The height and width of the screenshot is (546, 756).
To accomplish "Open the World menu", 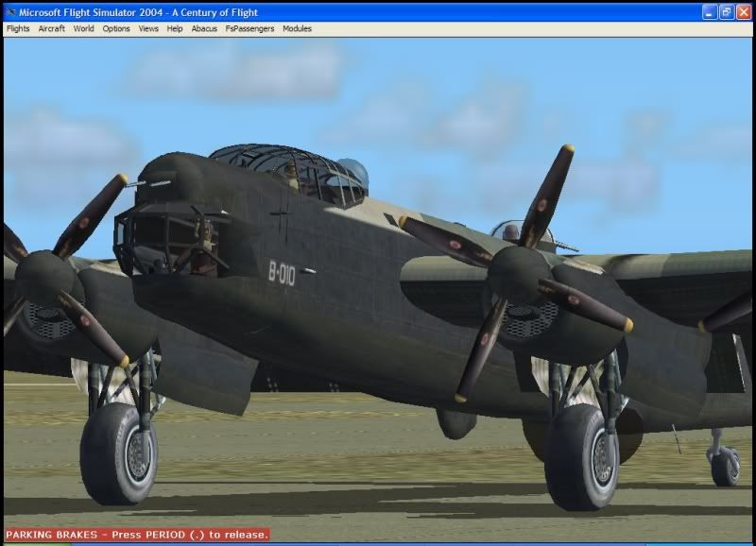I will click(84, 29).
